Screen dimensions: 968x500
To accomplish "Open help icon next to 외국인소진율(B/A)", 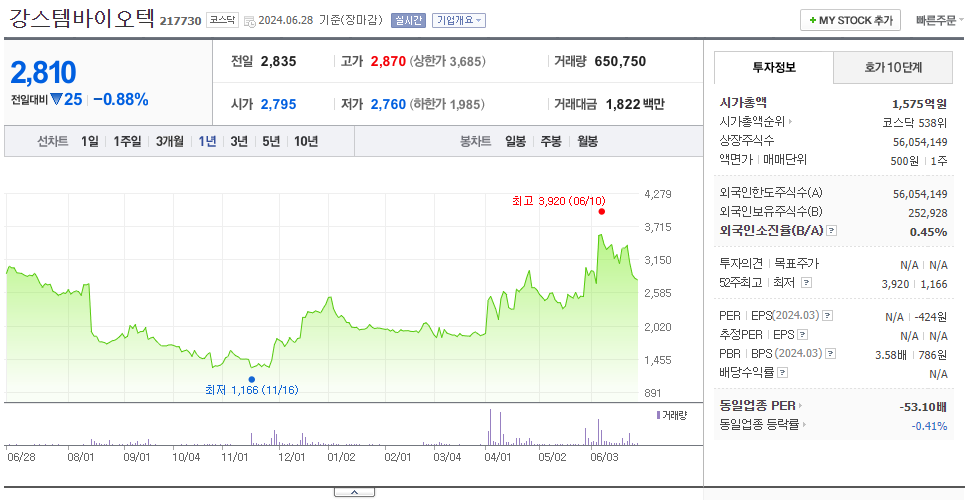I will 832,231.
